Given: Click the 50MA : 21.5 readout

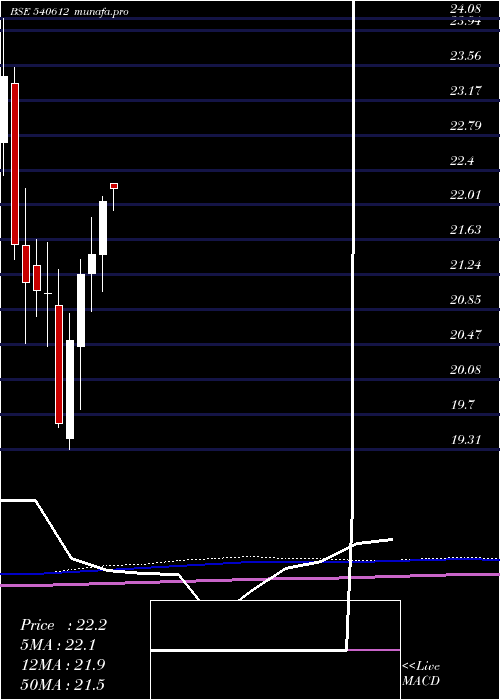Looking at the screenshot, I should pos(62,684).
